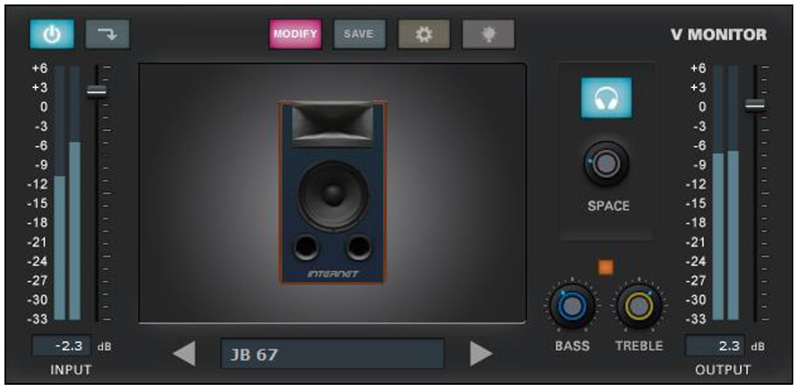This screenshot has height=390, width=800.
Task: Click the bypass routing arrow icon
Action: [x=107, y=34]
